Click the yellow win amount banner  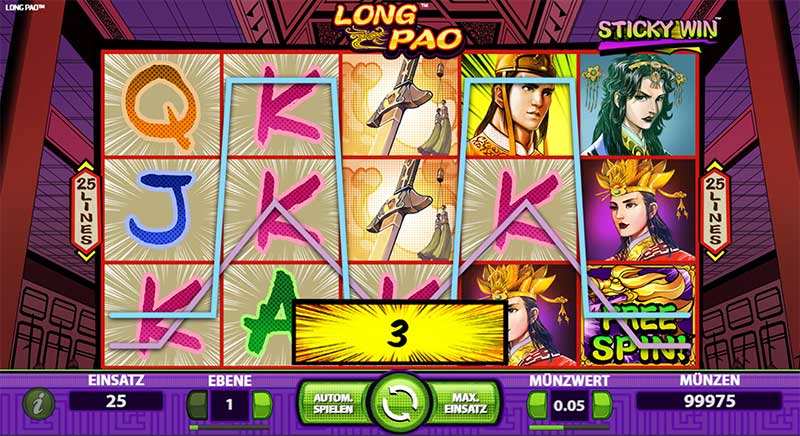point(399,333)
